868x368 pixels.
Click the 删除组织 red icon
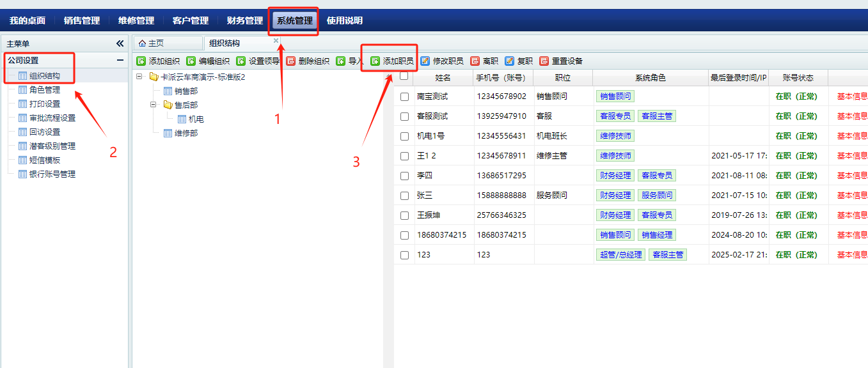[291, 61]
